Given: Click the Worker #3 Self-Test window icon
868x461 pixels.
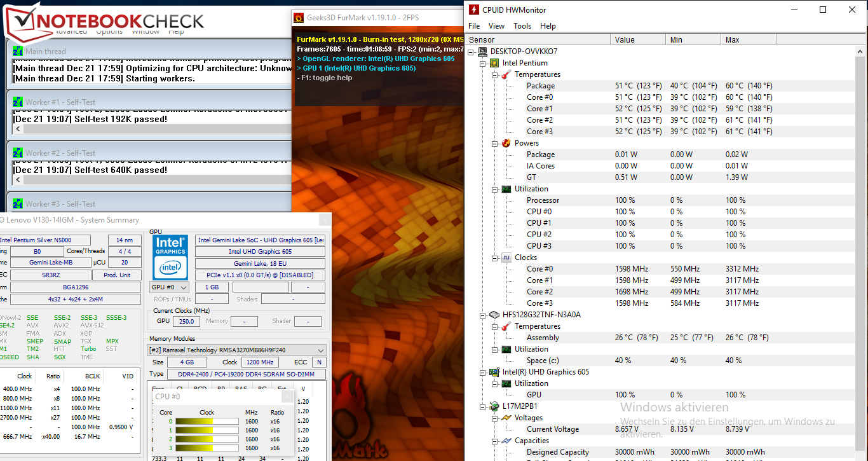Looking at the screenshot, I should click(x=18, y=203).
